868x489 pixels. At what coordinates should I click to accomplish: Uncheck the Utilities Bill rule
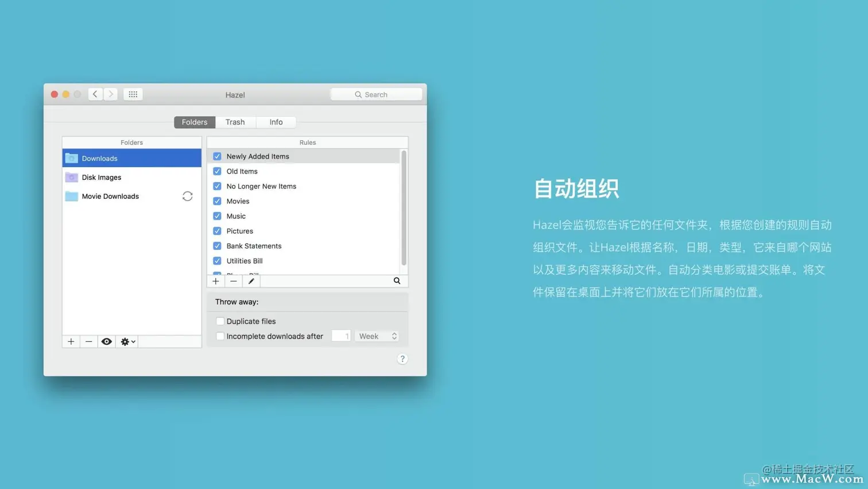[217, 261]
